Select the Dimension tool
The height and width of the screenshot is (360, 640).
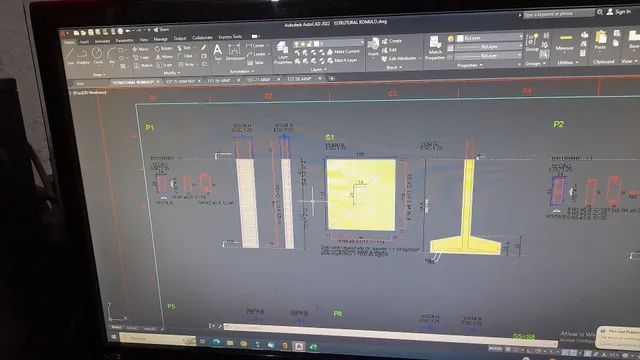pyautogui.click(x=235, y=52)
